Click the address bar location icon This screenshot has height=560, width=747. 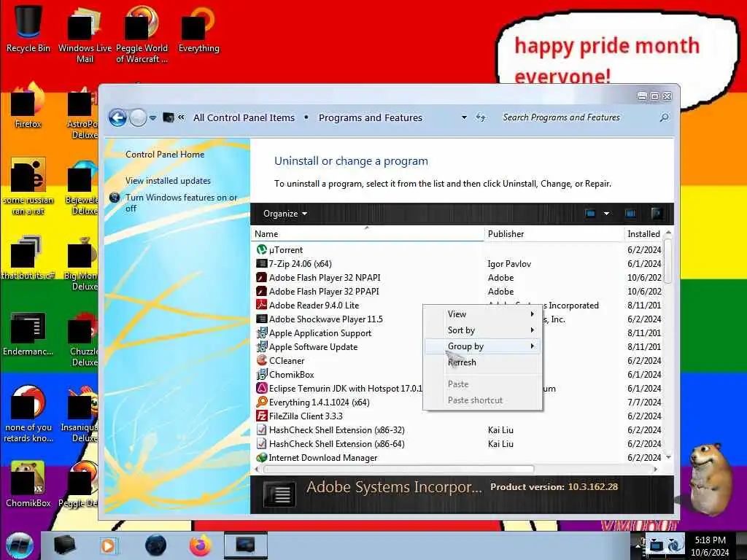pyautogui.click(x=169, y=117)
